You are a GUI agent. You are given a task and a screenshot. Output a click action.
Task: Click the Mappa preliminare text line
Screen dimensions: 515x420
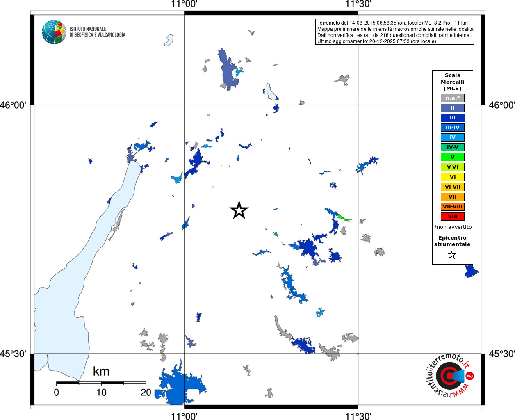395,29
